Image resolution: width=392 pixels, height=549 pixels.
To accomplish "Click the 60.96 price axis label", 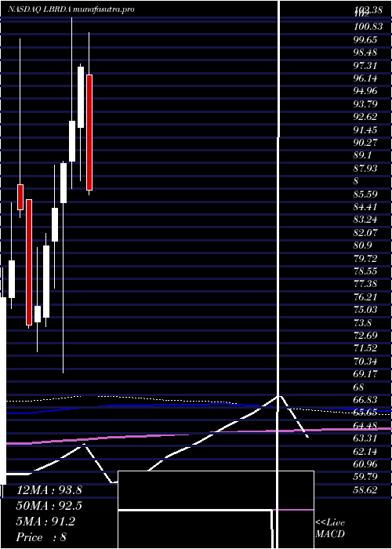I will pos(365,464).
